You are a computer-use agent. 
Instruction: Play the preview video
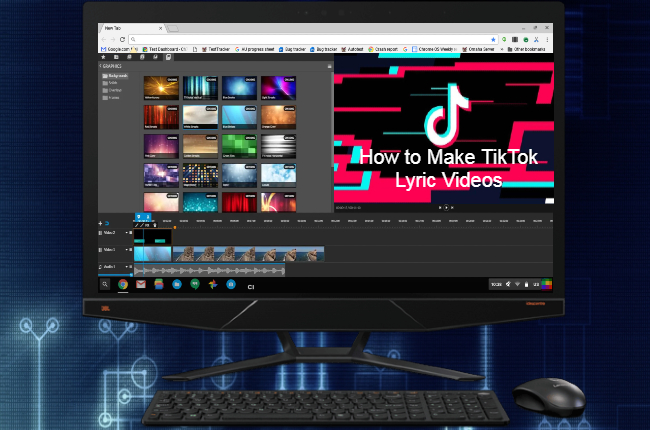tap(446, 207)
